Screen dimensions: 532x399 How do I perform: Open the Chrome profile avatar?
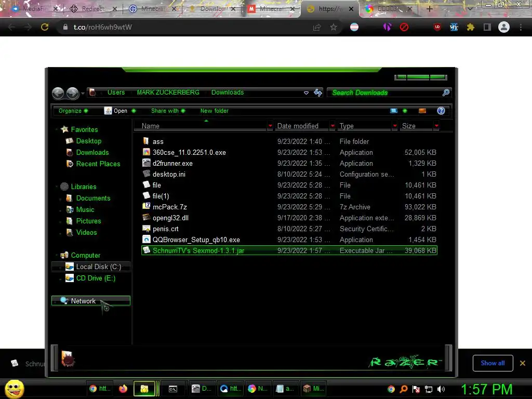click(504, 27)
